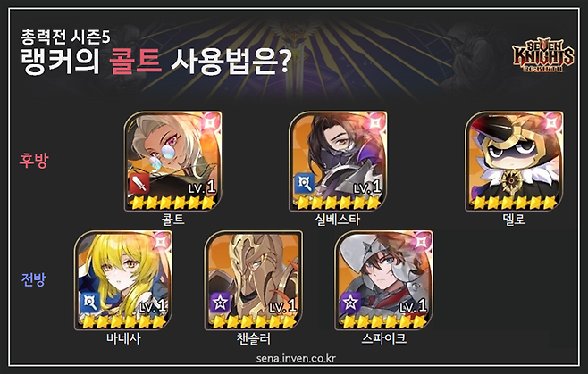Click the red sword attack-type icon on 콜트
This screenshot has height=374, width=588.
click(x=139, y=184)
